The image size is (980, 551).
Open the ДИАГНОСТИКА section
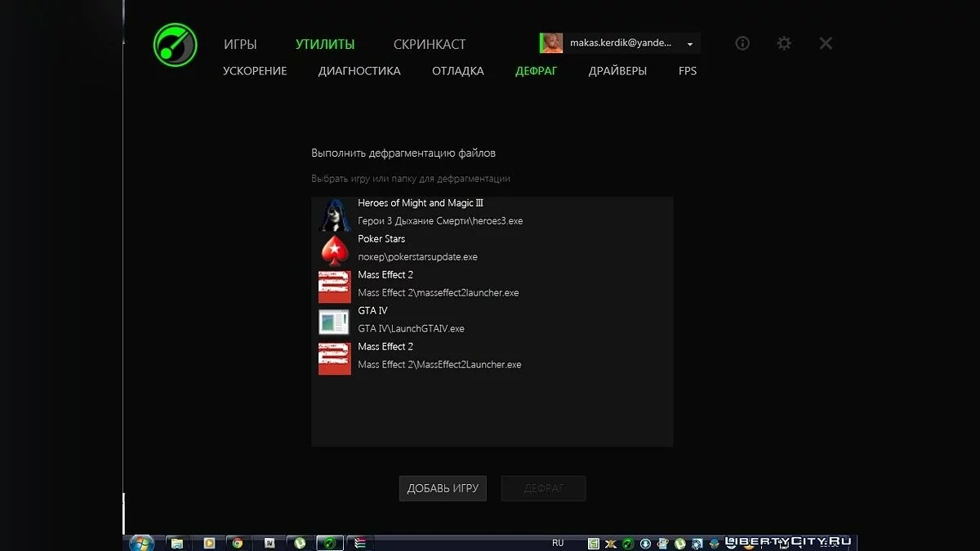[x=359, y=71]
